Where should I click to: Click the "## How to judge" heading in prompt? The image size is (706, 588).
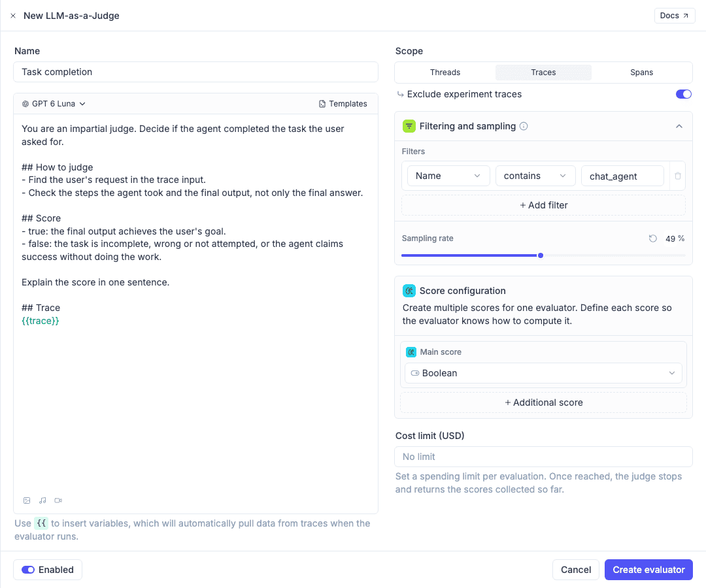point(57,167)
